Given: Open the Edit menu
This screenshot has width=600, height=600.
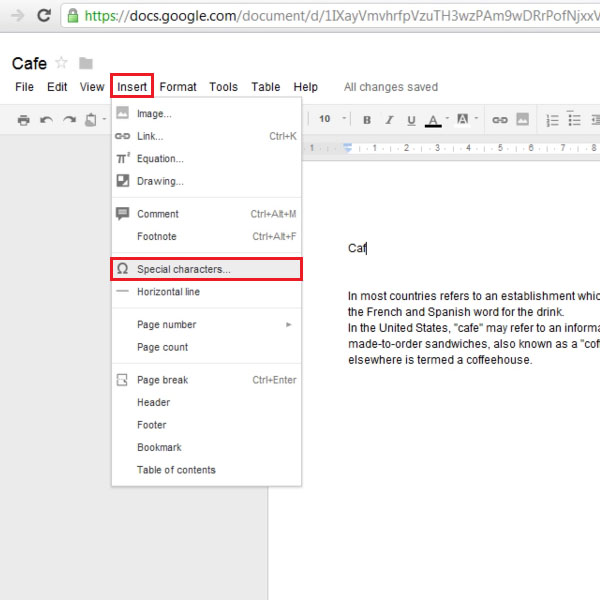Looking at the screenshot, I should (57, 87).
